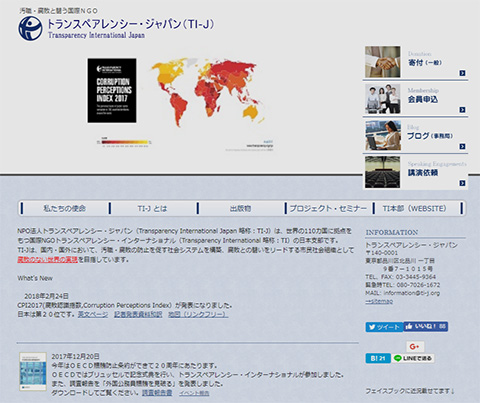The height and width of the screenshot is (403, 480).
Task: Click the TEL、FAX: 03-3445-9364 text
Action: 400,277
